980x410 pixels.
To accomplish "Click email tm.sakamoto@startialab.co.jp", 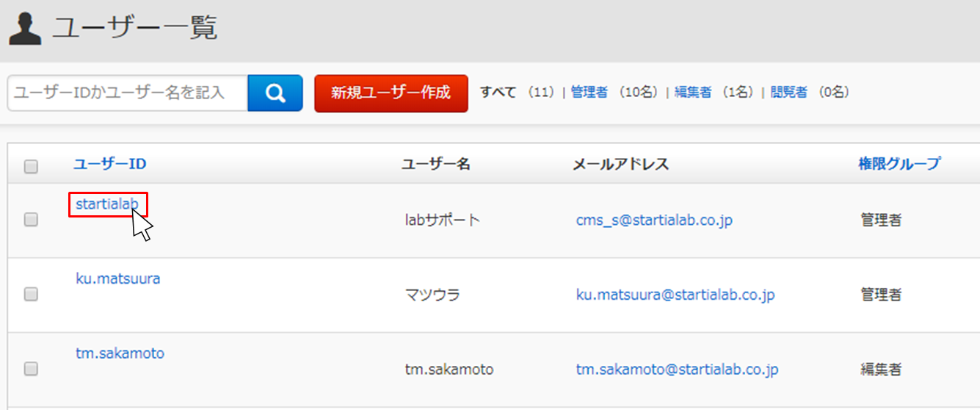I will coord(677,370).
